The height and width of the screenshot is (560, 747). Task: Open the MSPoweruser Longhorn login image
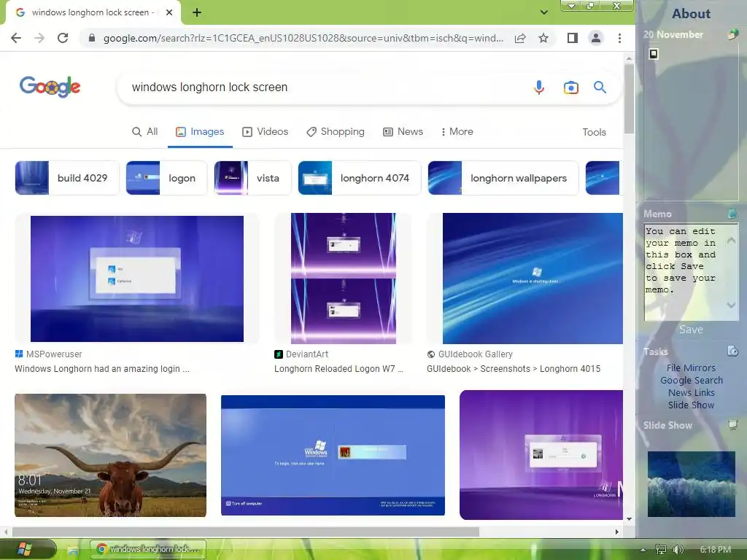[x=136, y=279]
